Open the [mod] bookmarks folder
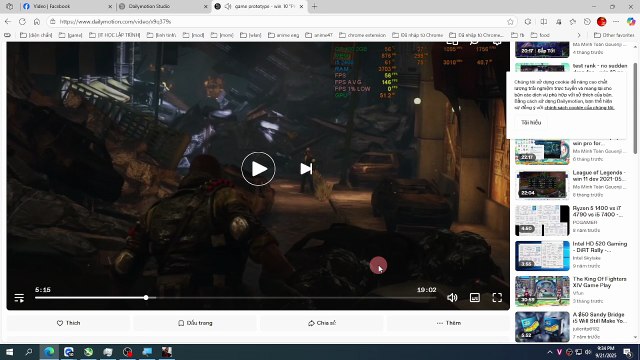The width and height of the screenshot is (640, 360). [193, 35]
